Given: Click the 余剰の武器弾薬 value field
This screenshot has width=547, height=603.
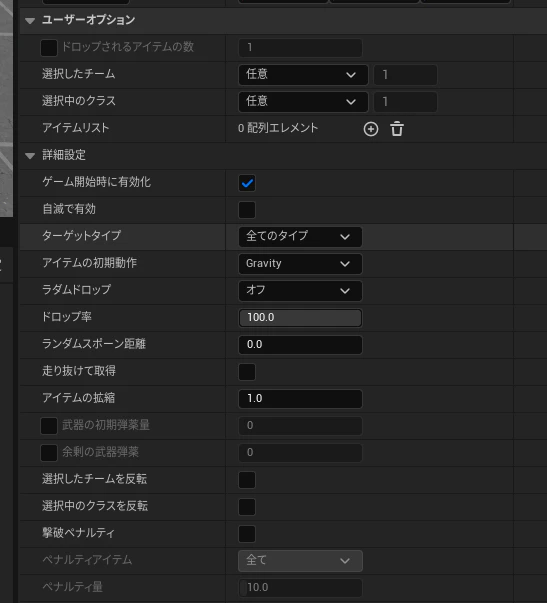Looking at the screenshot, I should tap(300, 453).
